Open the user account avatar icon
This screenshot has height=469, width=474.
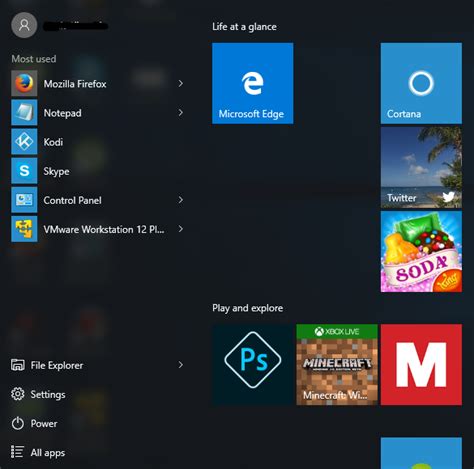24,25
